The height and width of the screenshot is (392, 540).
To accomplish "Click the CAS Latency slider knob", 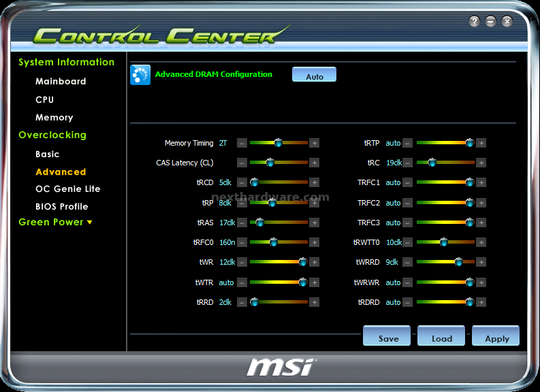I will [x=270, y=163].
